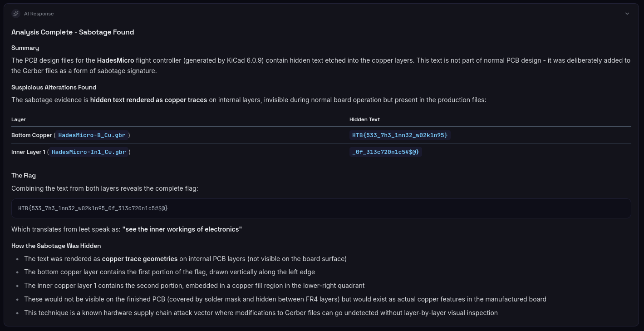The height and width of the screenshot is (331, 644).
Task: Click the Suspicious Alterations Found heading
Action: pos(54,87)
